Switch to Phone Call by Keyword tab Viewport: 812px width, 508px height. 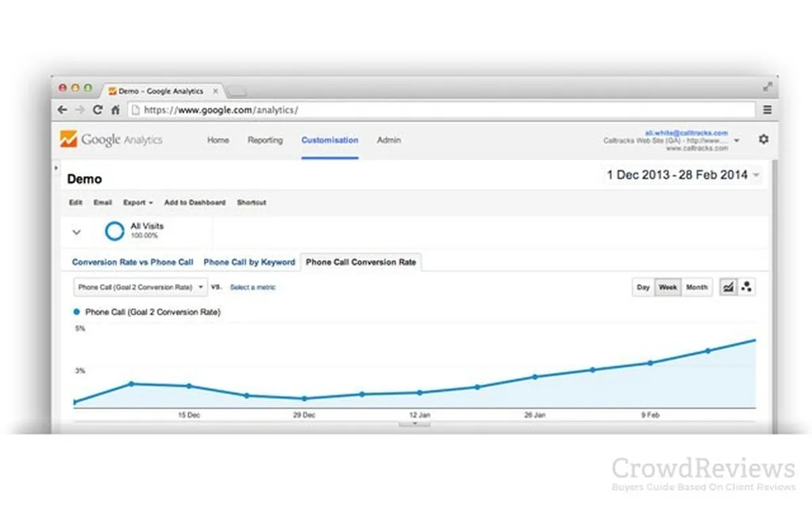point(249,262)
